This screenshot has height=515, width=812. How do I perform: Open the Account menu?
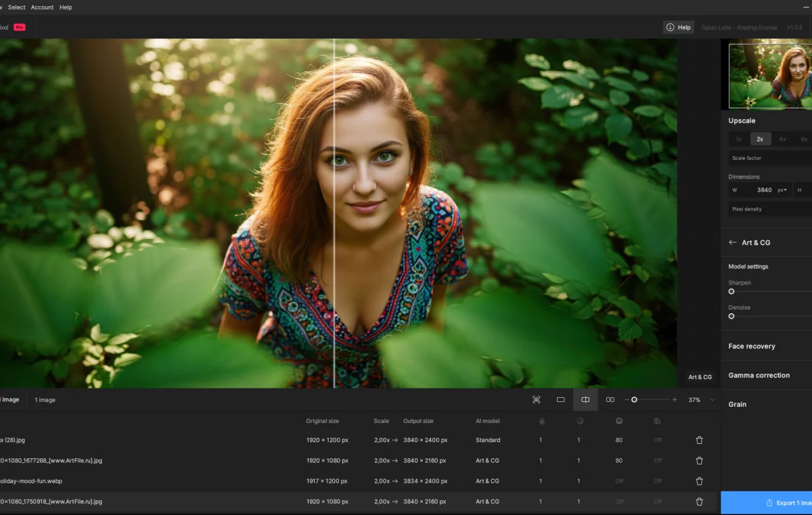[42, 7]
